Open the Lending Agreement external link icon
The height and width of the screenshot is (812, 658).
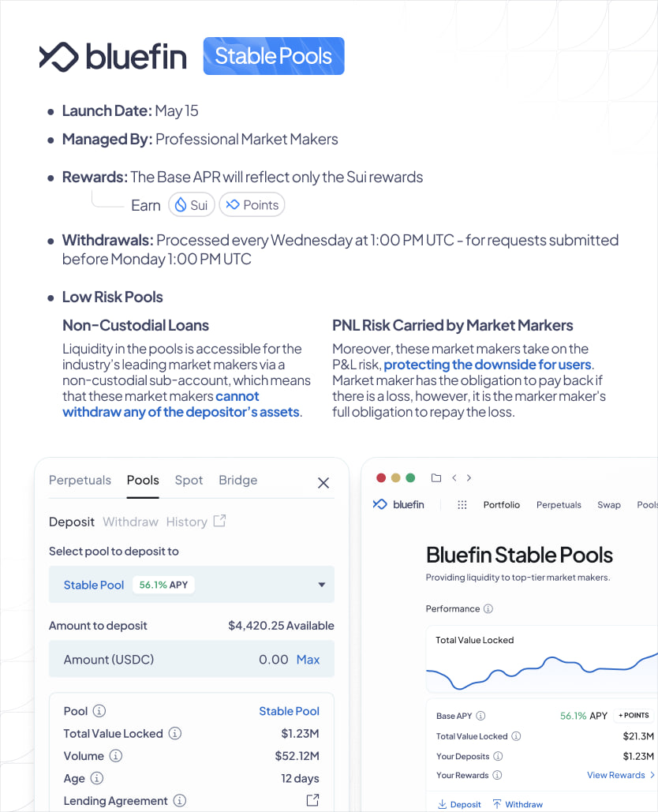pos(312,800)
